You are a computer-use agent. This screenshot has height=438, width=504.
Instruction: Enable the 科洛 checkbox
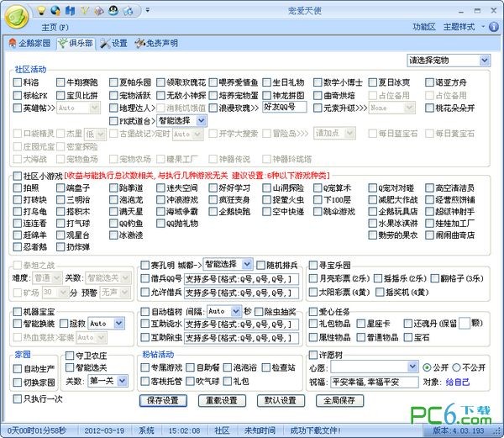click(x=18, y=82)
